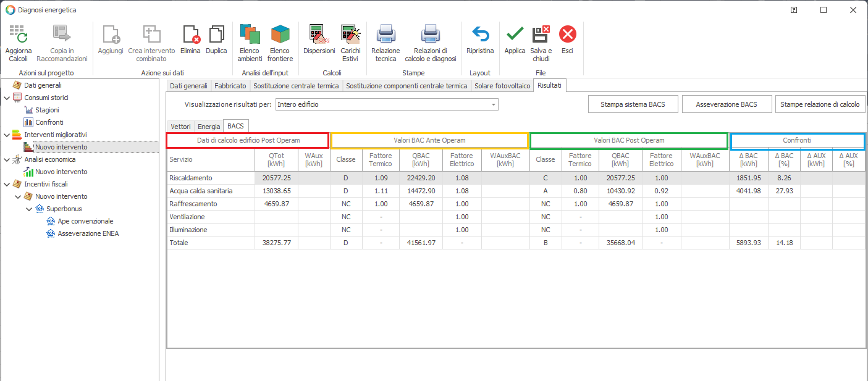This screenshot has height=381, width=868.
Task: Open Elenco frontiere list
Action: tap(280, 35)
